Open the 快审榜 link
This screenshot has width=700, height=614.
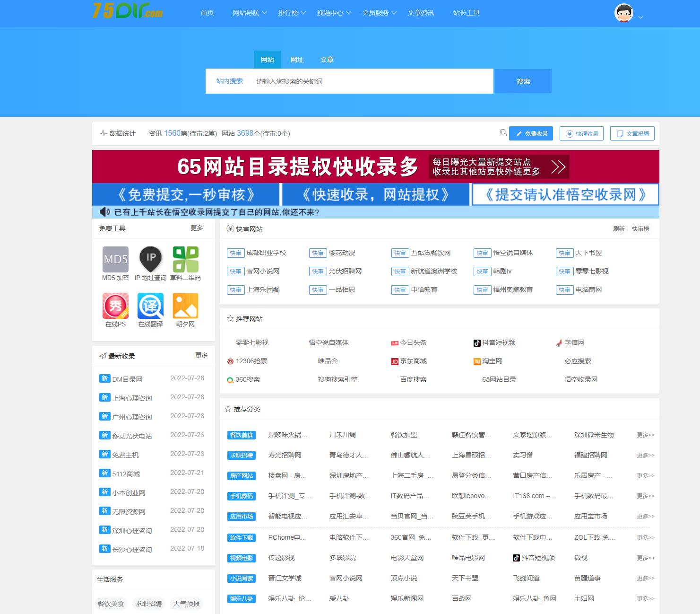(x=640, y=229)
